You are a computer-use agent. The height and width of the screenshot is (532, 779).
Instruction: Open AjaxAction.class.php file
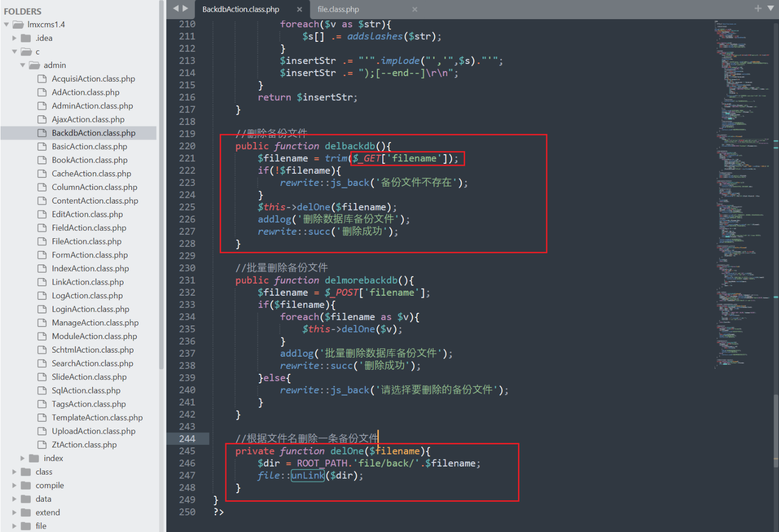point(88,119)
